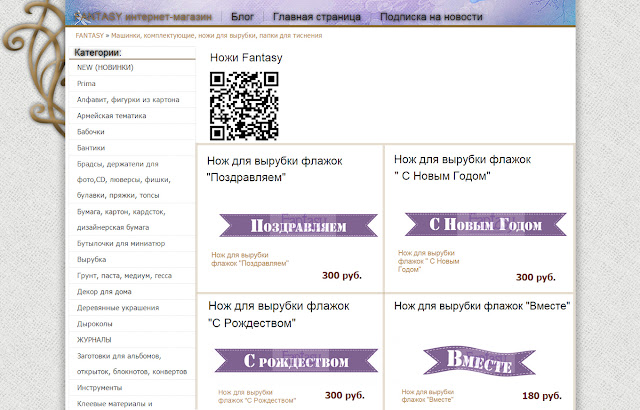
Task: Select the Вырубка category
Action: tap(91, 259)
